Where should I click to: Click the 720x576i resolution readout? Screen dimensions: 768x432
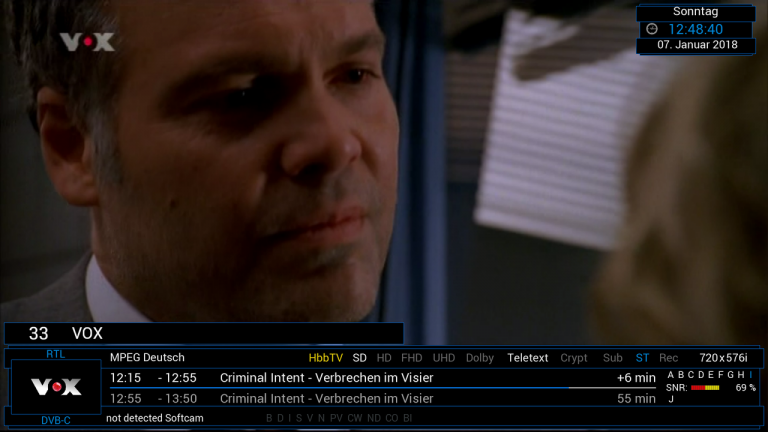point(723,358)
